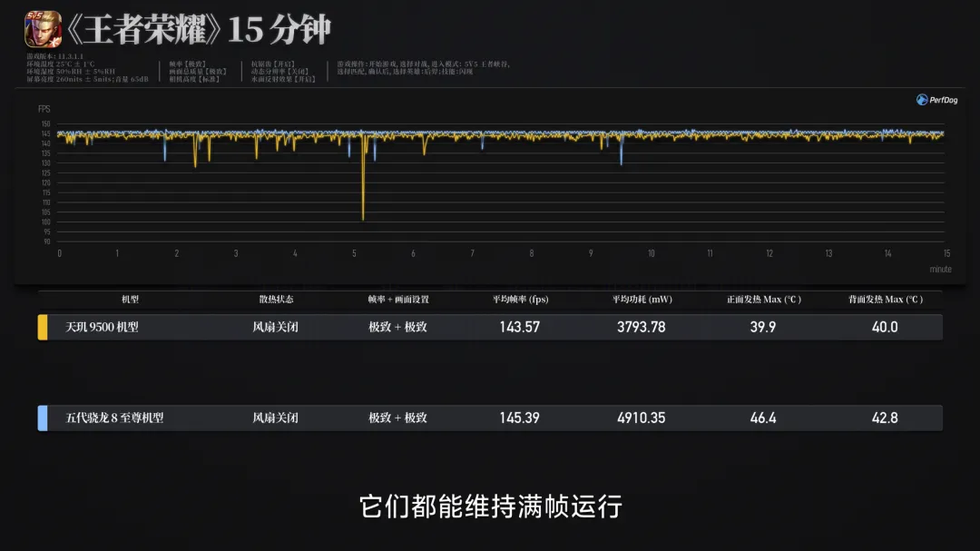This screenshot has height=551, width=980.
Task: Click the y-axis tick labeled 90
Action: (47, 241)
